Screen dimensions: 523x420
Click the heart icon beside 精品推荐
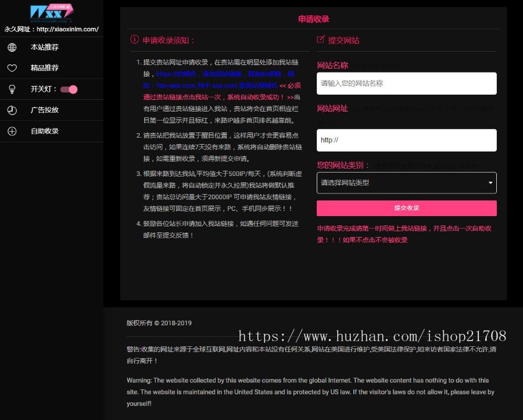click(x=12, y=68)
